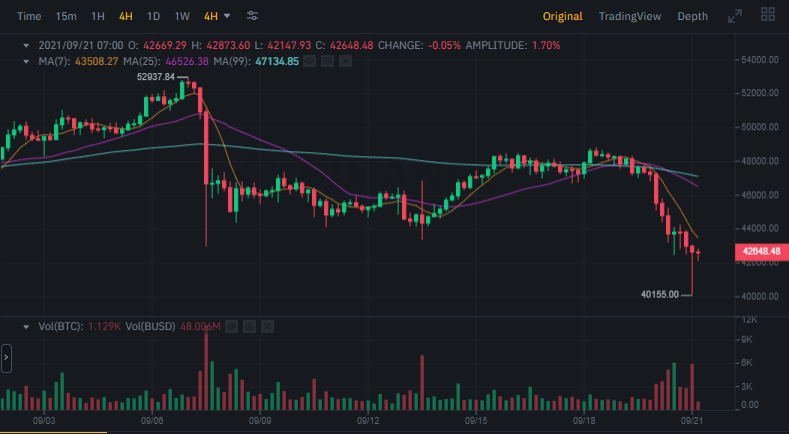
Task: Open the technical indicators settings icon
Action: (253, 16)
